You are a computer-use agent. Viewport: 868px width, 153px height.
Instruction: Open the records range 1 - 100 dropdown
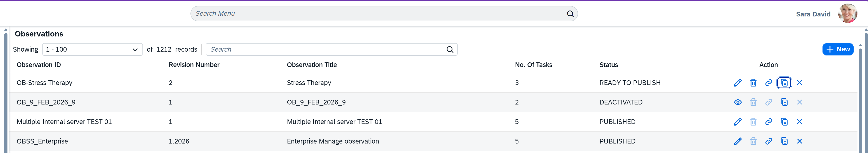[x=92, y=50]
